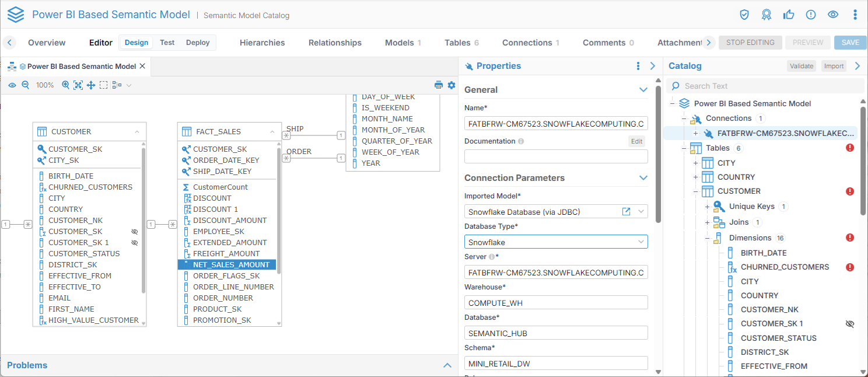Click the zoom in magnifier icon
The width and height of the screenshot is (868, 377).
pyautogui.click(x=65, y=85)
